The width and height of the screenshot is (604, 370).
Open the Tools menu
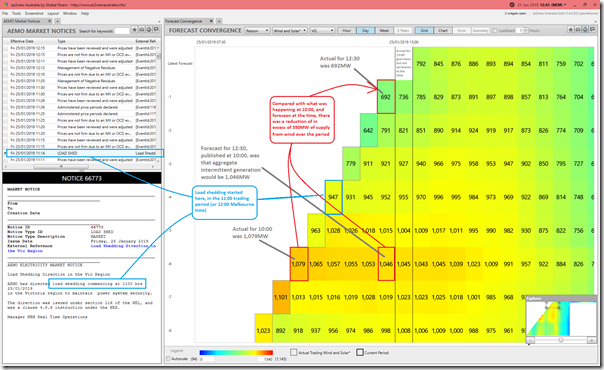(x=17, y=13)
